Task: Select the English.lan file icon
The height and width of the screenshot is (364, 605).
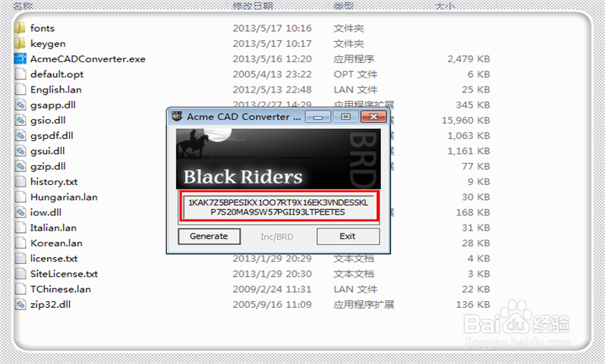Action: (20, 89)
